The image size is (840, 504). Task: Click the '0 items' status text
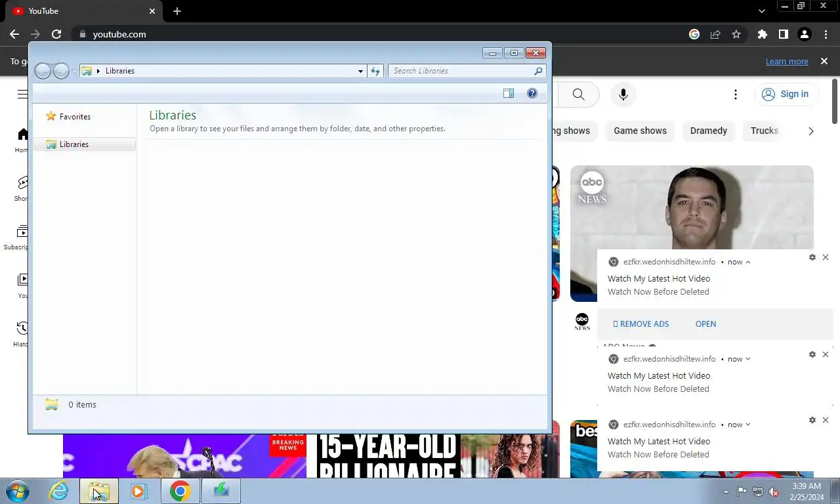click(83, 405)
